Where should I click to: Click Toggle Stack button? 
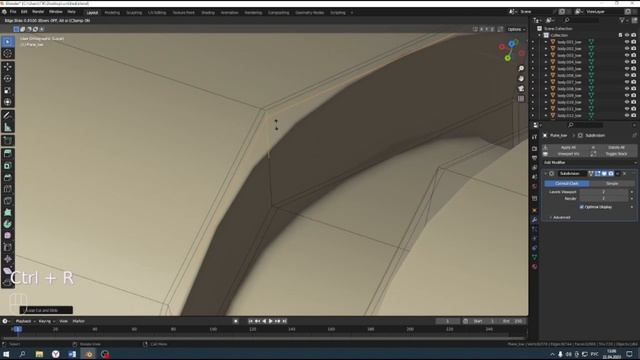pos(614,154)
